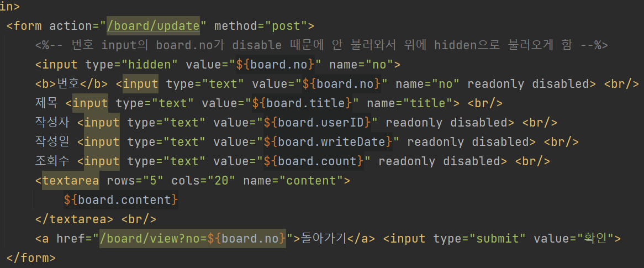Click the rows="5" attribute

pyautogui.click(x=135, y=181)
